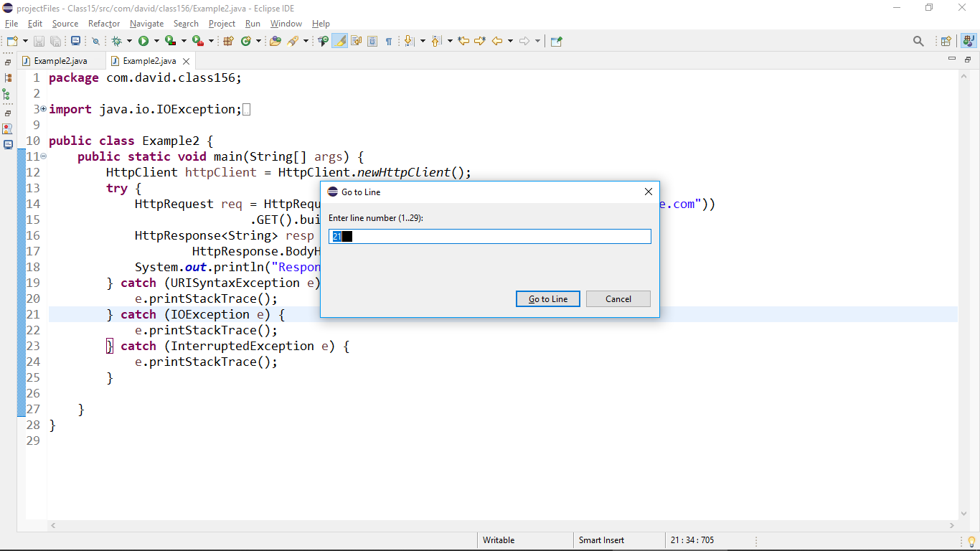Cancel the Go to Line dialog

618,298
